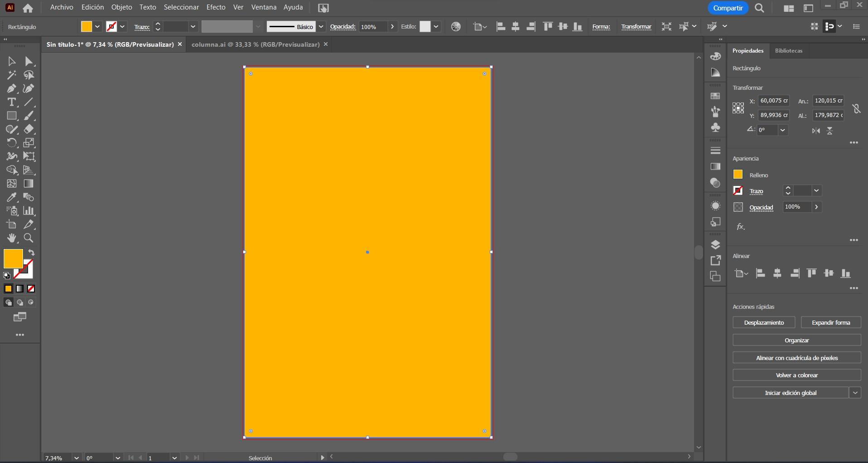Open the Ventana menu
This screenshot has width=868, height=463.
click(264, 7)
